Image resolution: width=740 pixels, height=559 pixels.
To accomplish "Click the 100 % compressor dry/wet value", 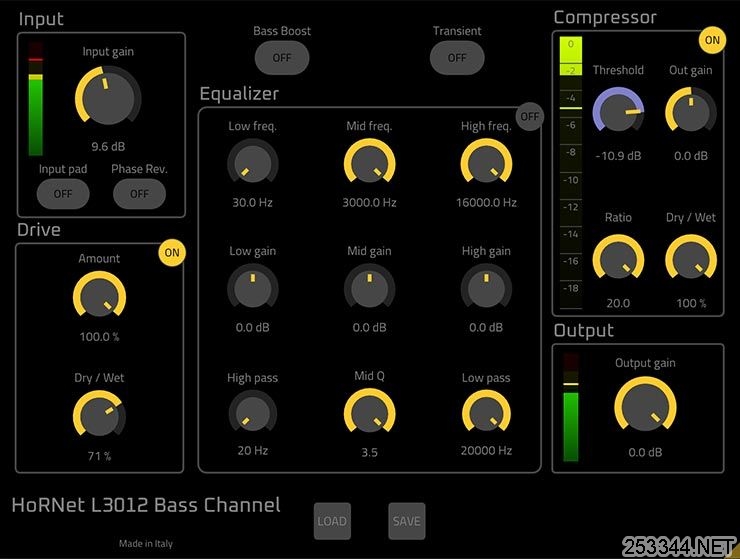I will (691, 304).
